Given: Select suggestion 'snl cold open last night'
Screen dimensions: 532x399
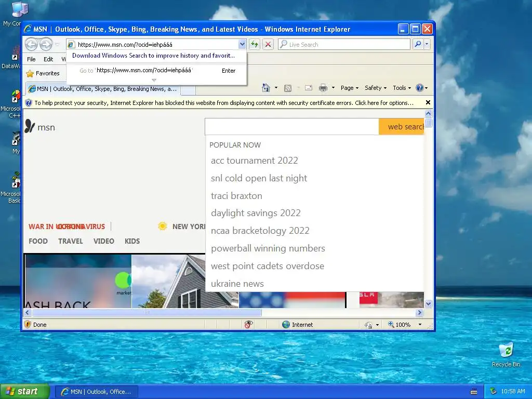Looking at the screenshot, I should pos(259,178).
